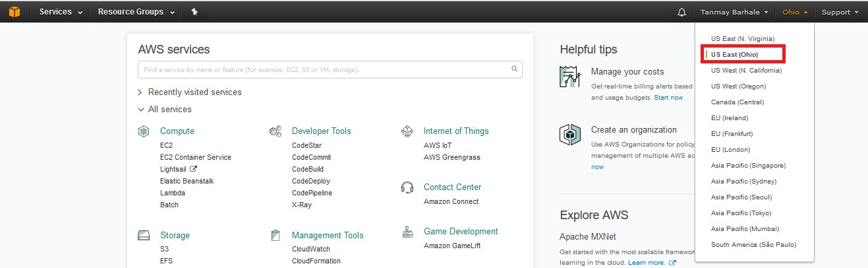Open the AWS IoT service link
The image size is (868, 268).
tap(438, 145)
